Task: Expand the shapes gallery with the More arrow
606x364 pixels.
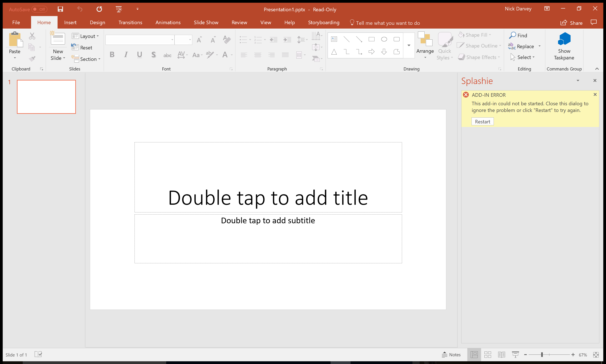Action: tap(409, 45)
